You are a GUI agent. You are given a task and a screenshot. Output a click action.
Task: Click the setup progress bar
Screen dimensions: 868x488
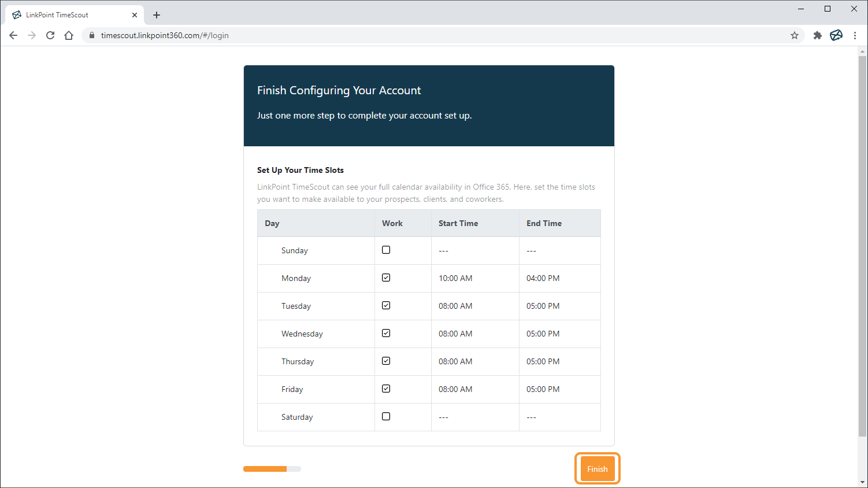coord(272,469)
